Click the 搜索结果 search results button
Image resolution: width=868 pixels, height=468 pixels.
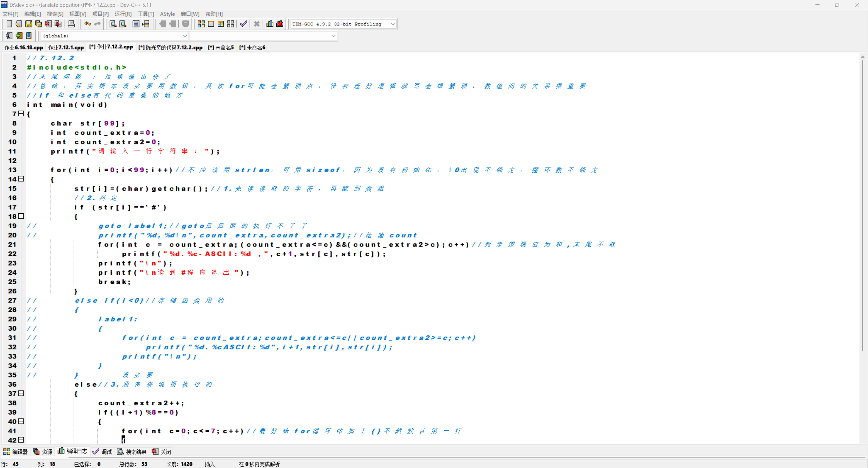[x=132, y=452]
